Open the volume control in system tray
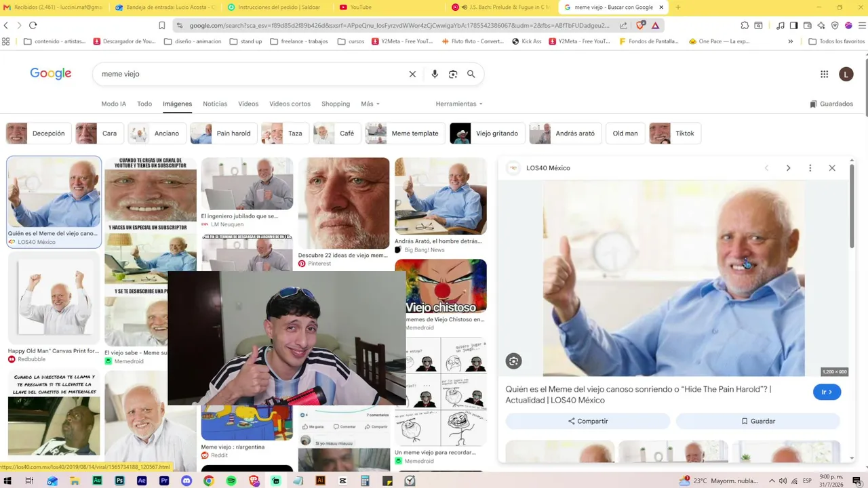Screen dimensions: 868x488 (x=783, y=481)
